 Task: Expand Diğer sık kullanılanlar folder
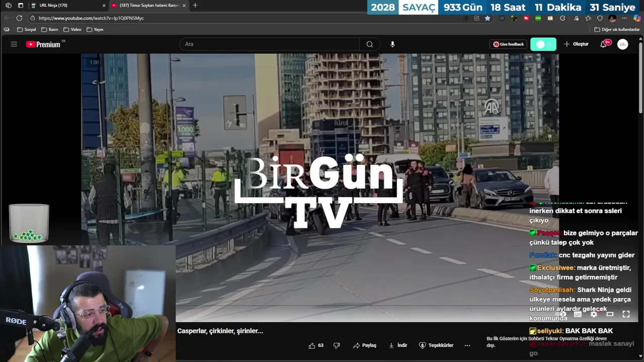(x=617, y=30)
